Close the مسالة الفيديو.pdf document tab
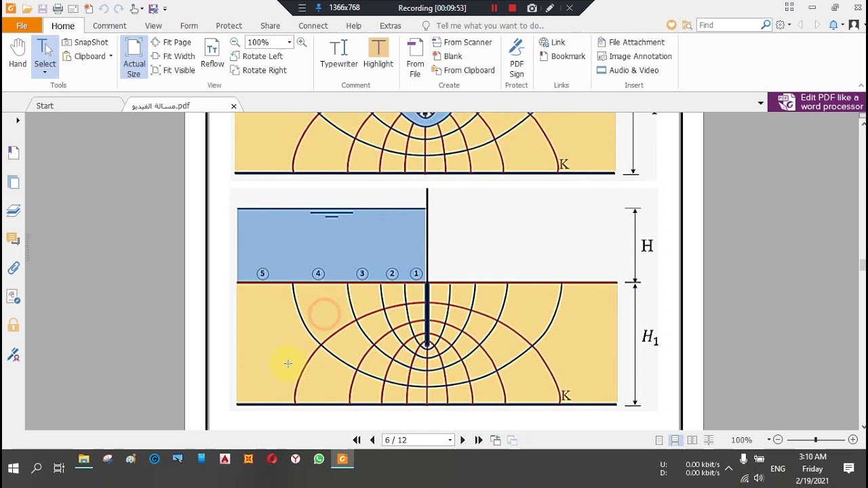The width and height of the screenshot is (868, 488). [233, 106]
